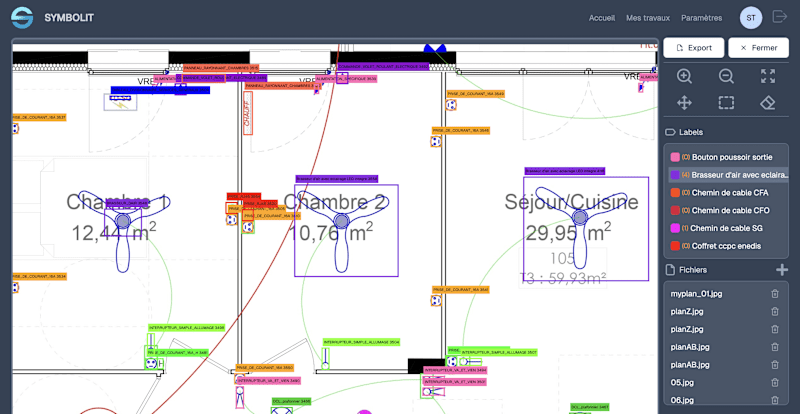Click the Labels section heading
This screenshot has height=414, width=800.
click(x=691, y=132)
